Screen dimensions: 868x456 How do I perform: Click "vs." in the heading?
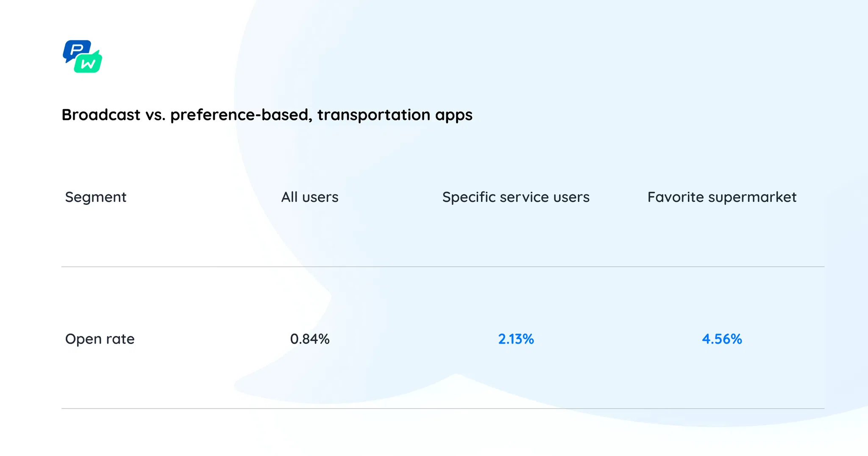pyautogui.click(x=155, y=115)
